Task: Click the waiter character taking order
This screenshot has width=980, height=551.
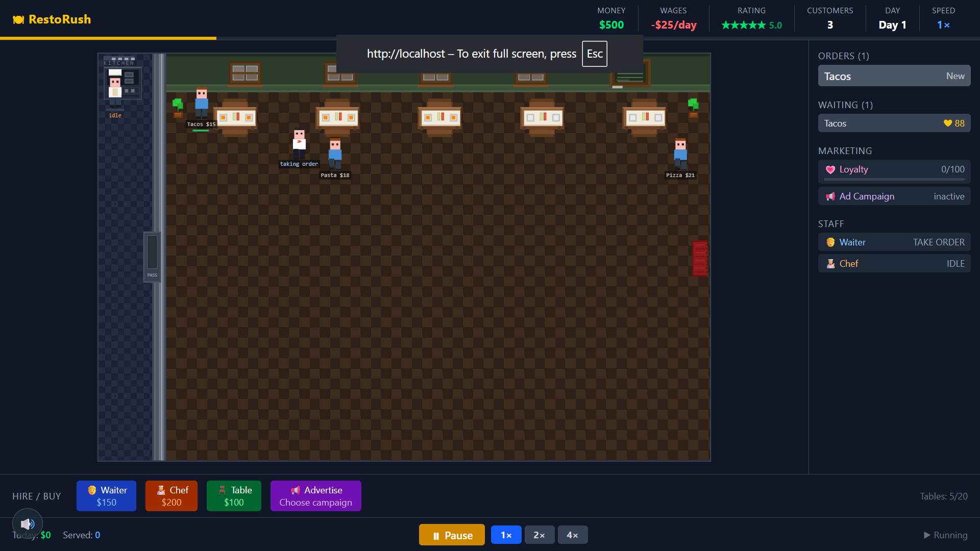Action: coord(299,143)
